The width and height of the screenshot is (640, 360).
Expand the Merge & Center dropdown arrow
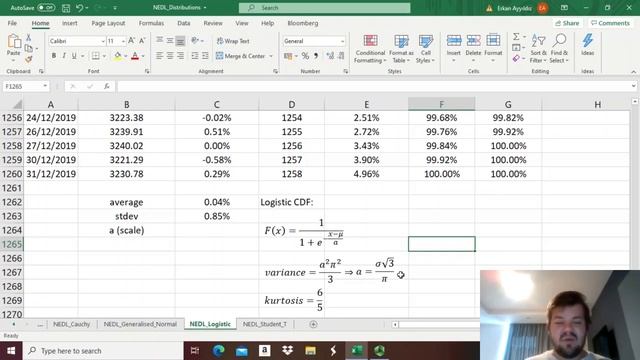pos(271,56)
